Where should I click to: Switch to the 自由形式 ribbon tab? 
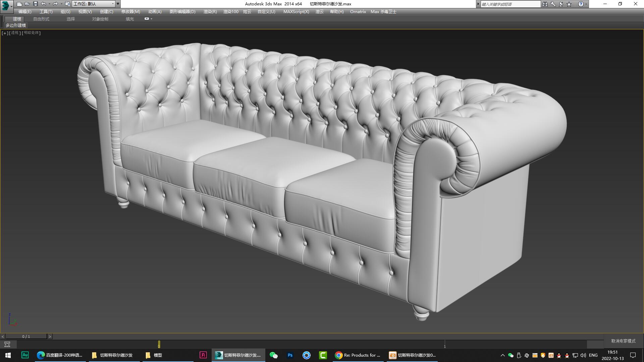click(x=41, y=19)
